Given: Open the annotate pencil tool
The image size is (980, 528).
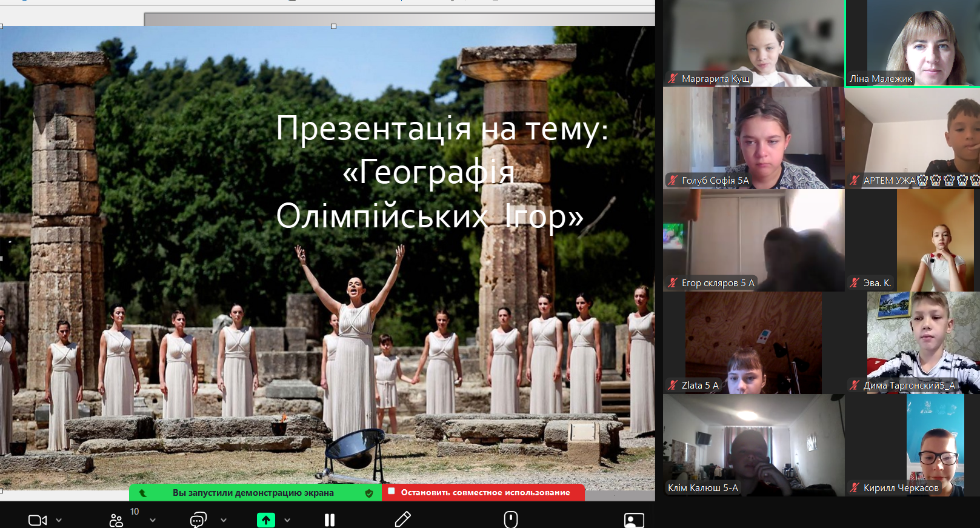Looking at the screenshot, I should click(403, 520).
